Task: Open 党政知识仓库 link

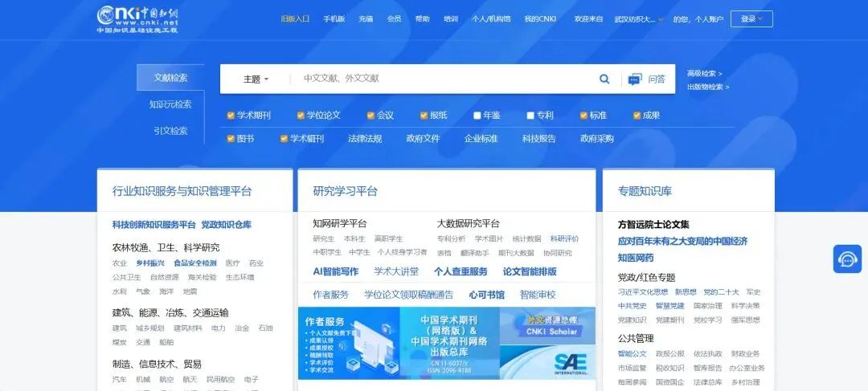Action: tap(227, 225)
